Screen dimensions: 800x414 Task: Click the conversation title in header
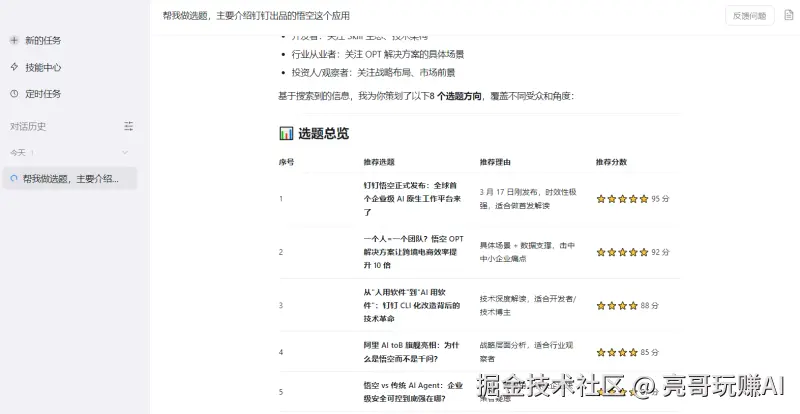pos(256,16)
